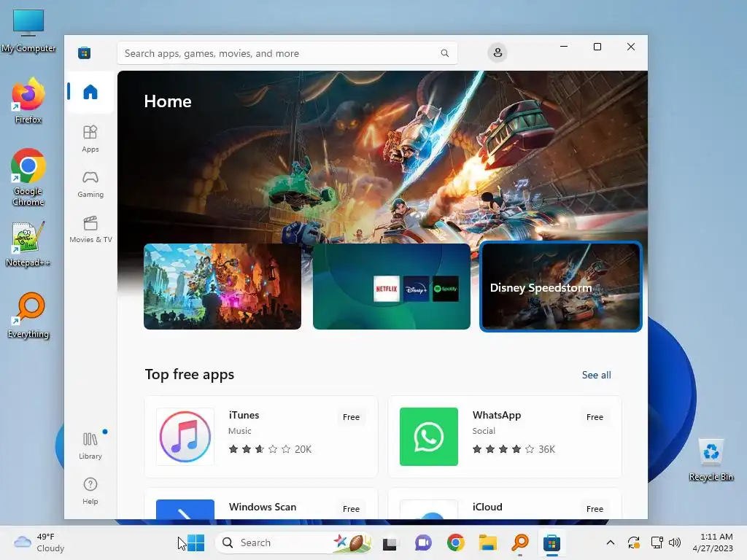Select the Disney Speedstorm featured card
Screen dimensions: 747x560
(x=561, y=287)
